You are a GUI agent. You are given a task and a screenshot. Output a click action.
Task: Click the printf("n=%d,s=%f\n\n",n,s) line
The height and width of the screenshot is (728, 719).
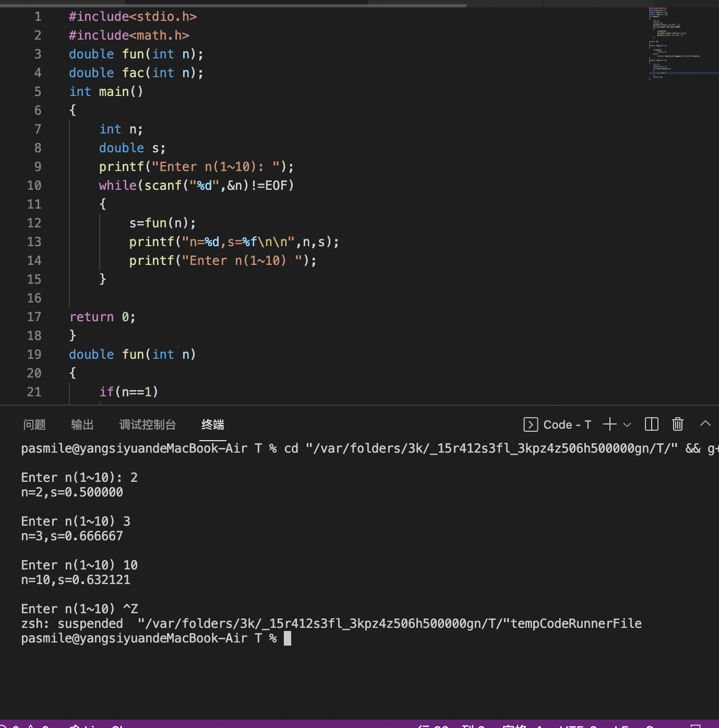tap(234, 242)
